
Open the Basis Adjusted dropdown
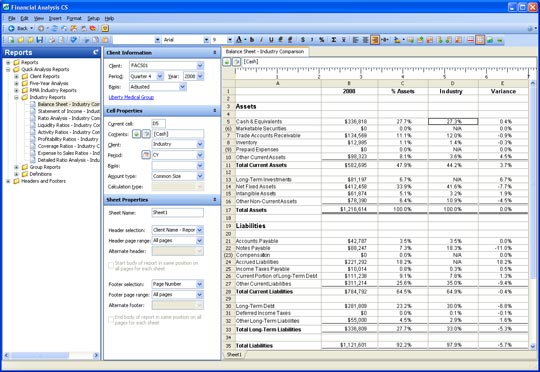click(x=183, y=87)
